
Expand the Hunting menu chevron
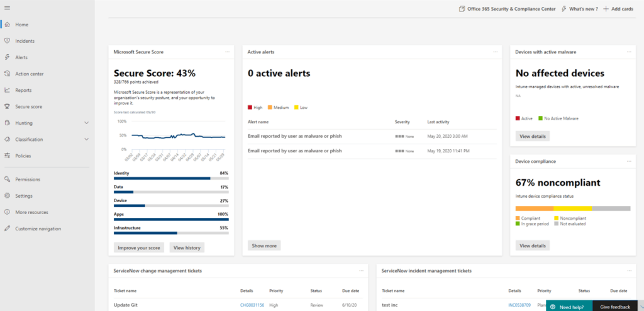click(86, 123)
